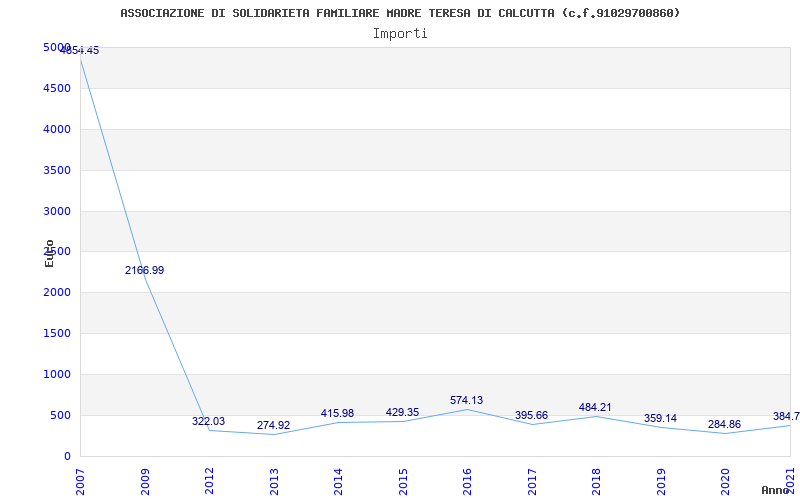Viewport: 800px width, 500px height.
Task: Click the 2000 y-axis tick label
Action: tap(57, 292)
